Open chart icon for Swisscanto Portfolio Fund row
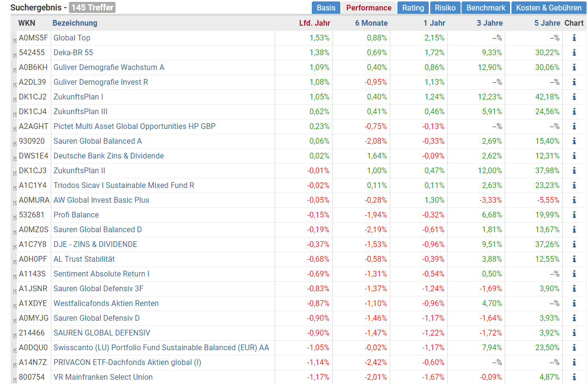Image resolution: width=588 pixels, height=384 pixels. tap(574, 348)
